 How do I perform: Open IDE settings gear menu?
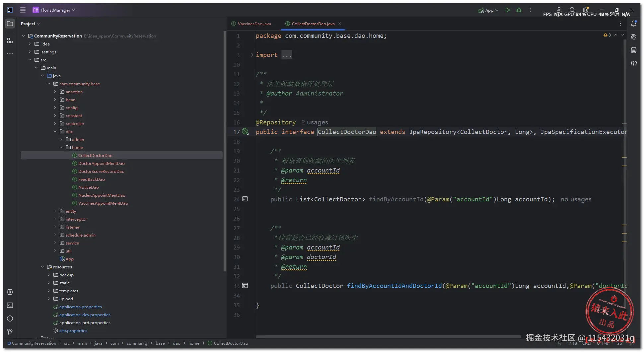(x=586, y=10)
